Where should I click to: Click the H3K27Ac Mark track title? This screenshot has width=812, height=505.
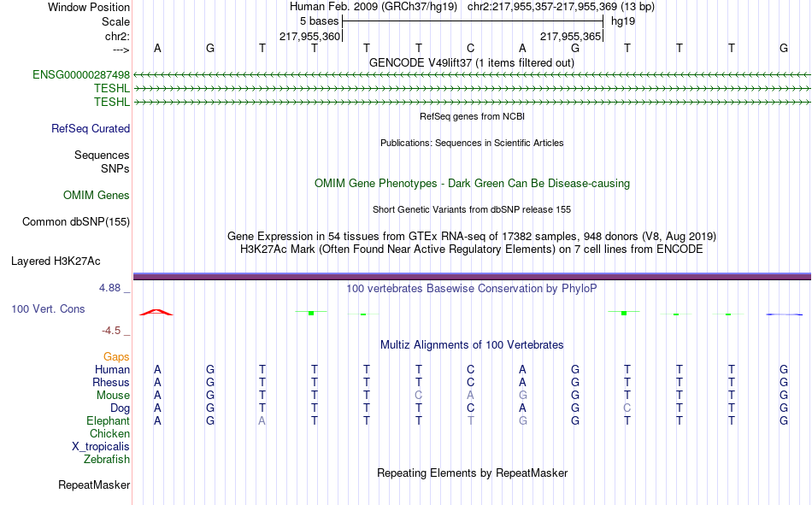click(x=472, y=250)
